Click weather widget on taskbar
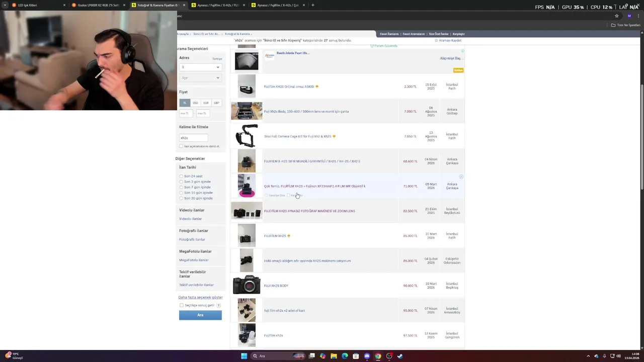 (14, 356)
